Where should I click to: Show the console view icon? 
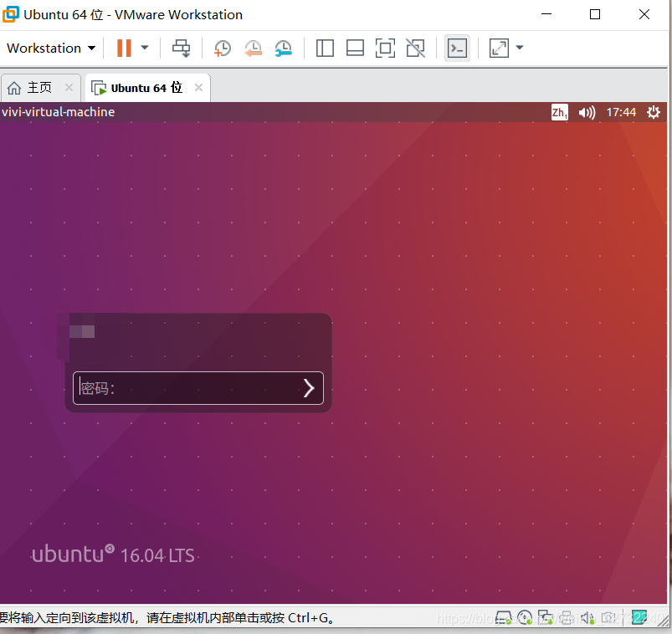457,48
